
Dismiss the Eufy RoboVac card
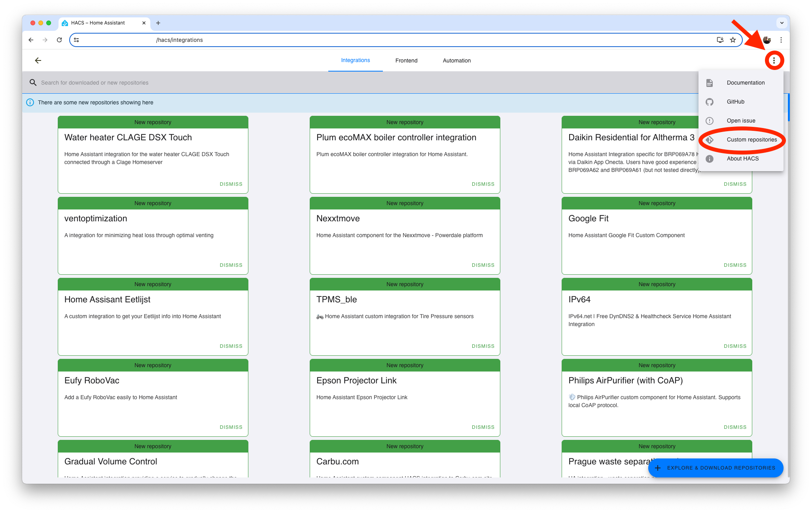(231, 427)
